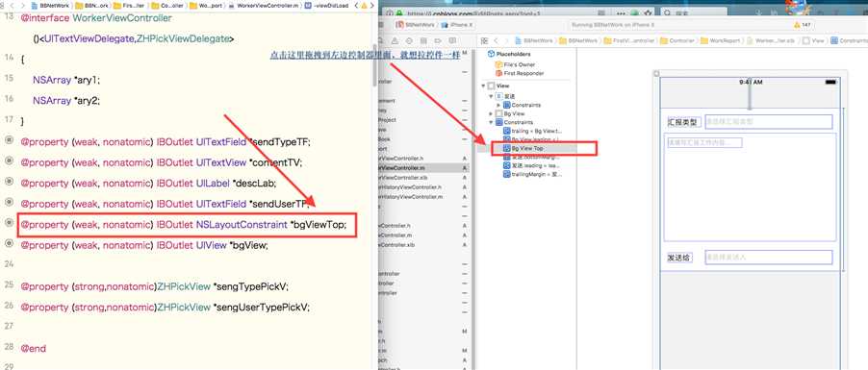Image resolution: width=868 pixels, height=370 pixels.
Task: Select First Responder in the document outline
Action: click(520, 73)
